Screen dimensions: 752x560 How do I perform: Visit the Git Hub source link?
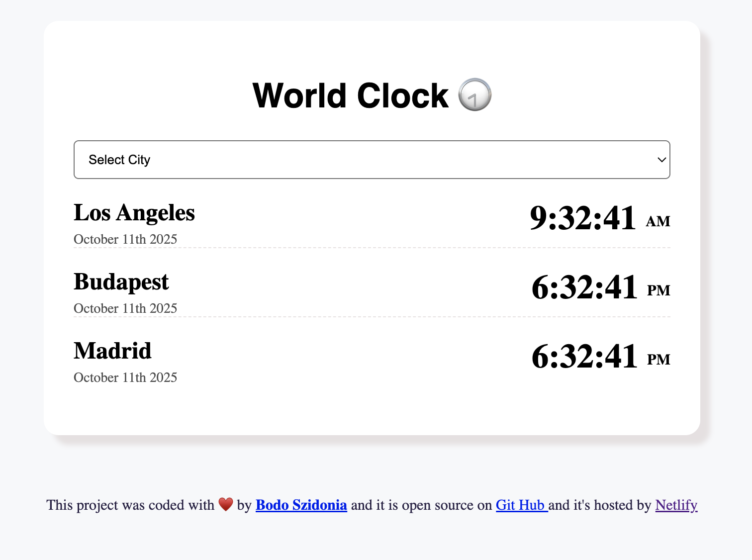tap(520, 505)
